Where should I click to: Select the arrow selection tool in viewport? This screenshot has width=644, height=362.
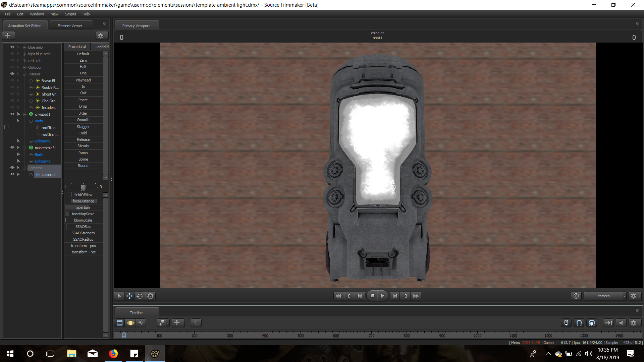point(119,296)
